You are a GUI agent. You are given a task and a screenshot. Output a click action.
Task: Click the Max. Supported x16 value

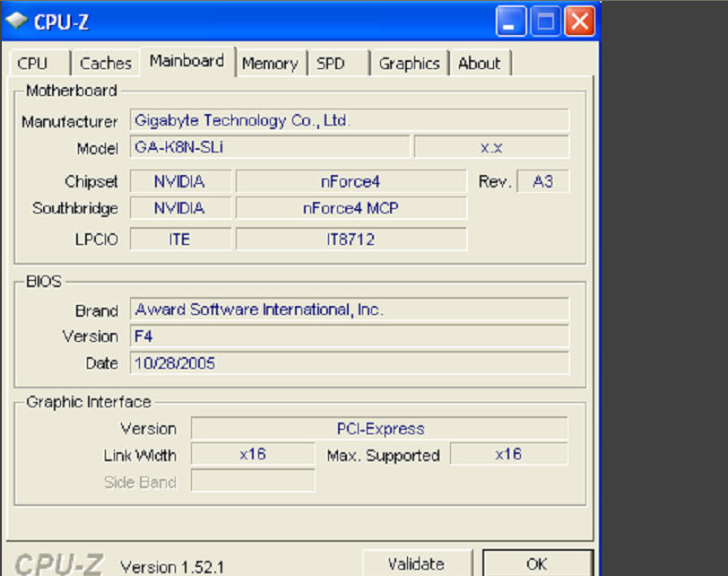click(x=509, y=454)
